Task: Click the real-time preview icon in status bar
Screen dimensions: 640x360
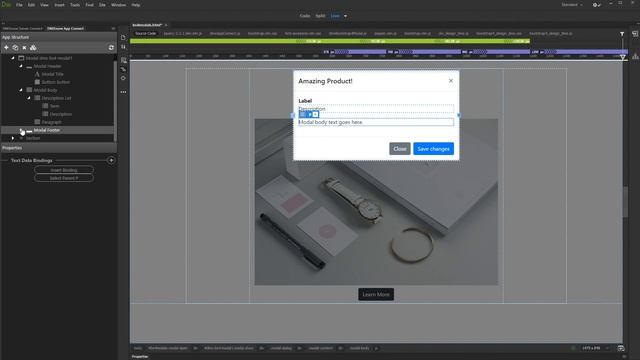Action: (x=621, y=348)
